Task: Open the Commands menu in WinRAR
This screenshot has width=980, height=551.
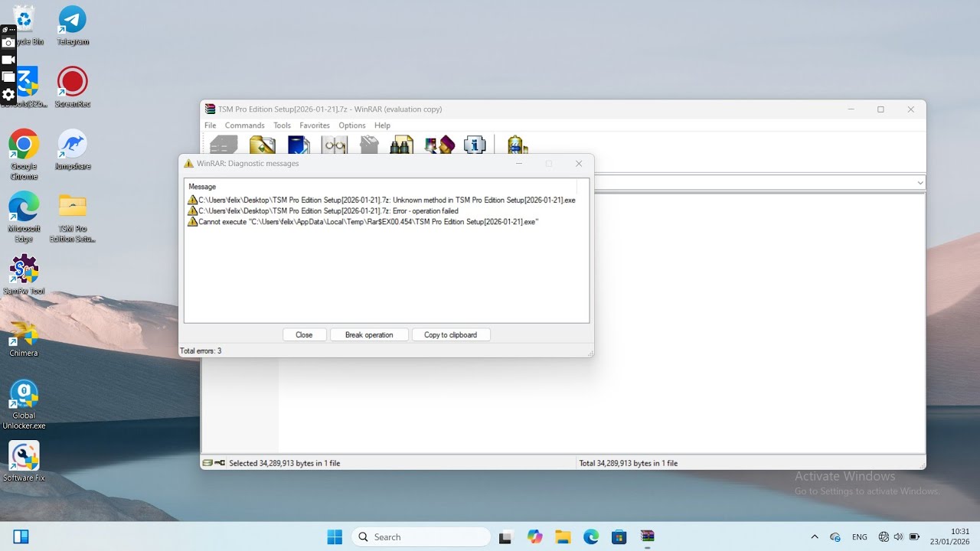Action: 244,126
